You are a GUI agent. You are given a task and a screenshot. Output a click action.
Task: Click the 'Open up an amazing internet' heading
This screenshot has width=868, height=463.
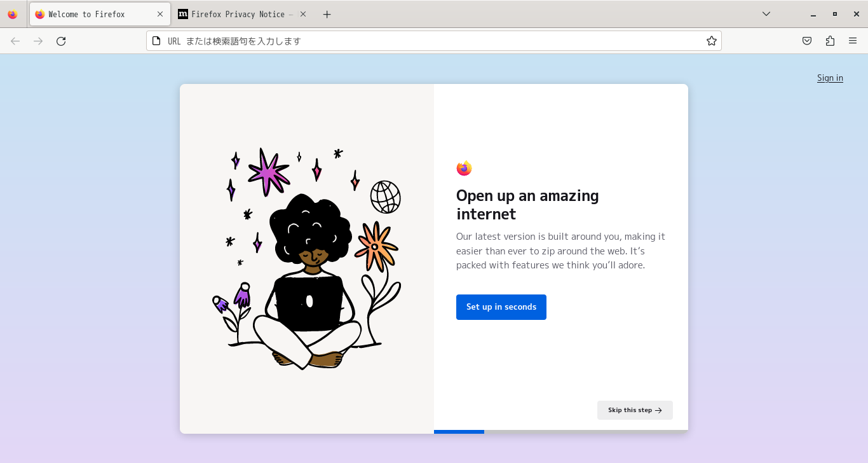(527, 204)
